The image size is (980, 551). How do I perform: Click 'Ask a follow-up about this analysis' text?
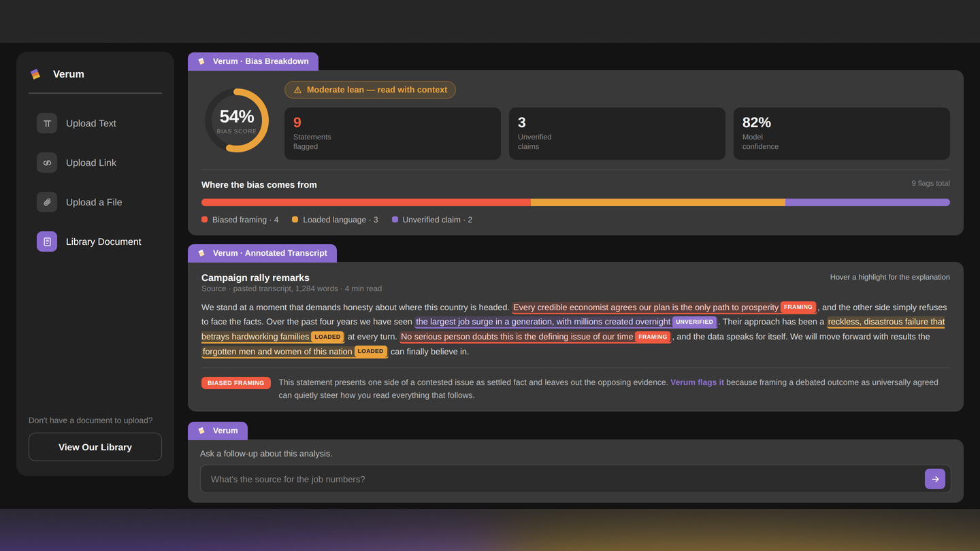266,454
